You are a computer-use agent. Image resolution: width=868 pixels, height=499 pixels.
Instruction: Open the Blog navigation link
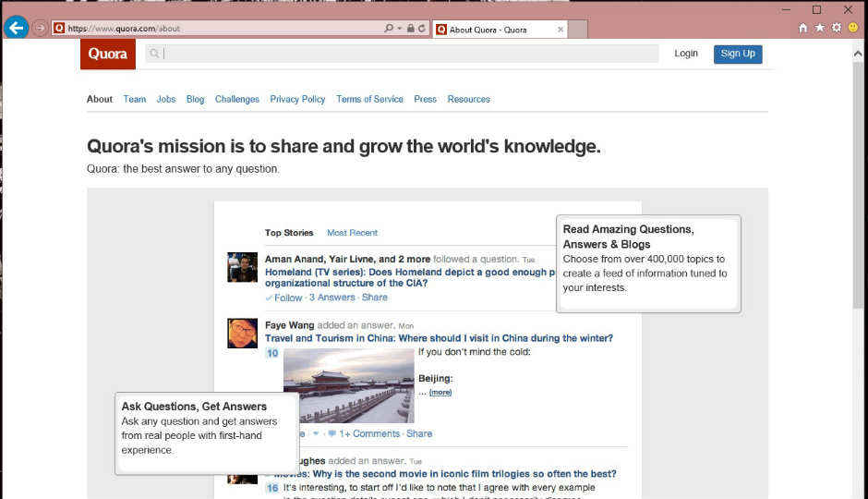point(196,99)
